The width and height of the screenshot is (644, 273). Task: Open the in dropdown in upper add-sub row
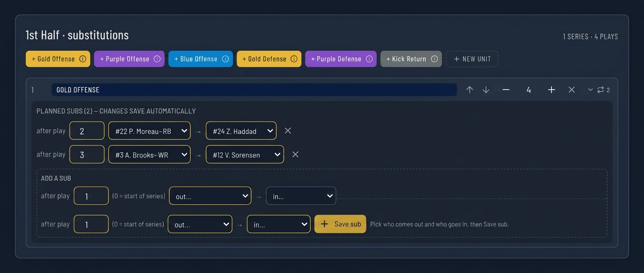coord(301,196)
